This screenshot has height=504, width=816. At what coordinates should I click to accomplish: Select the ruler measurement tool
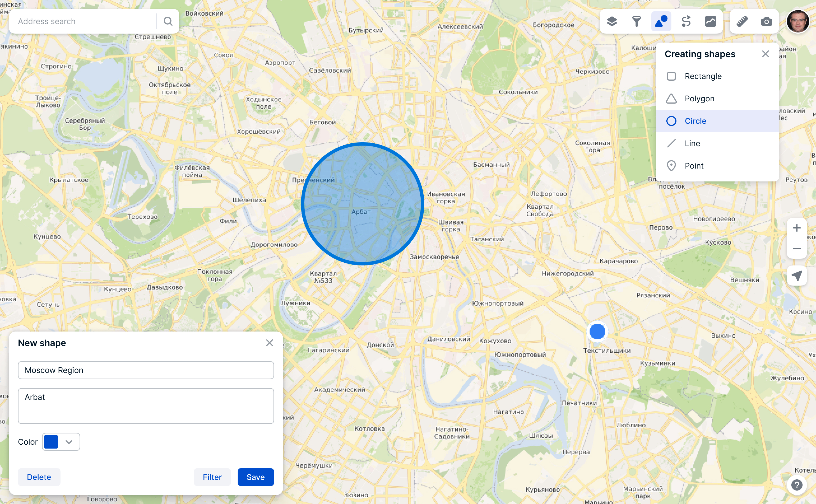point(742,21)
